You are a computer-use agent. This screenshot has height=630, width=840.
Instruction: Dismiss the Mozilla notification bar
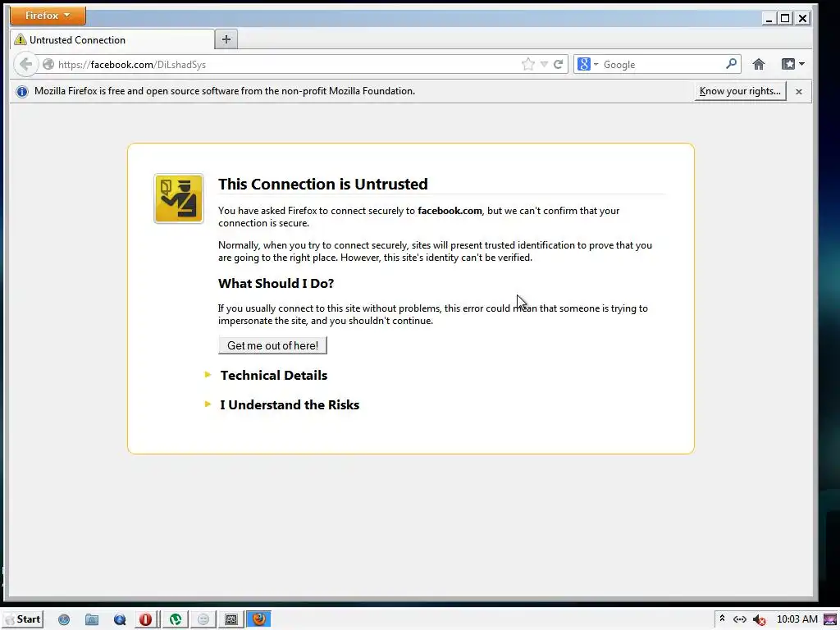799,92
